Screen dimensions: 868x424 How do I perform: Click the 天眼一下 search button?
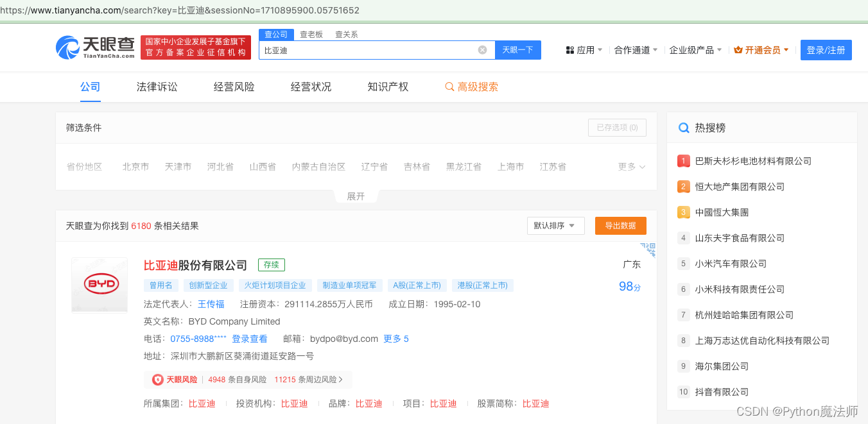[518, 50]
